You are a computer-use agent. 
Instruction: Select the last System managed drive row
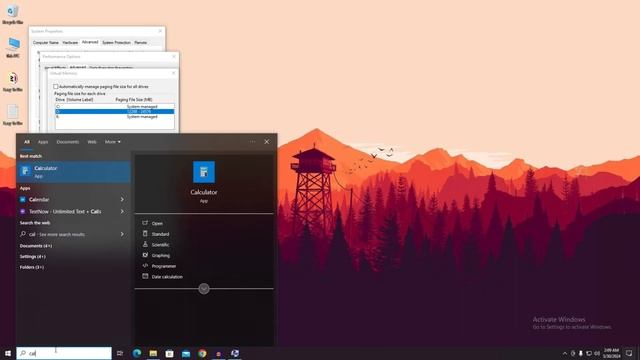(115, 117)
